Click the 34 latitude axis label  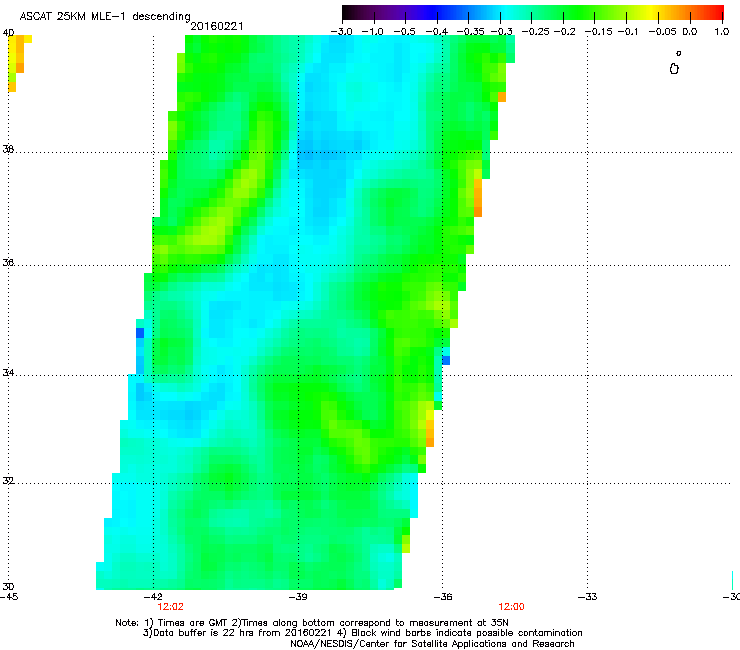click(x=8, y=372)
